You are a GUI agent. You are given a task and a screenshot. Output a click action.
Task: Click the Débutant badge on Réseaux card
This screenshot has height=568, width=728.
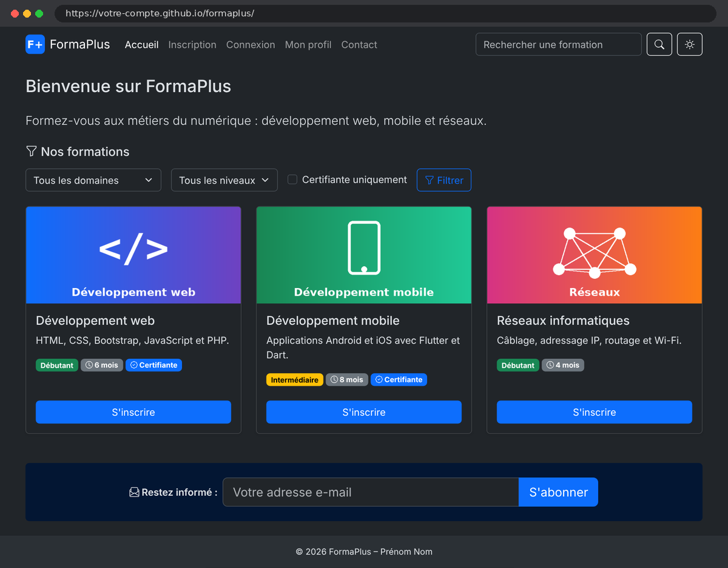518,365
